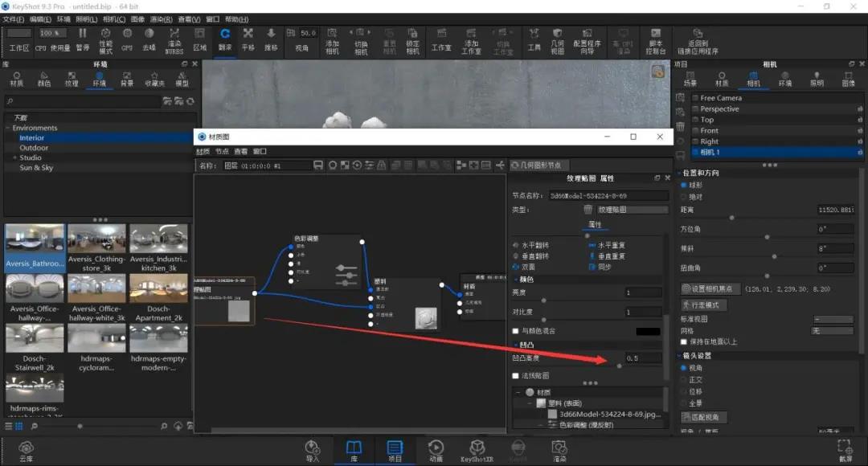The width and height of the screenshot is (868, 466).
Task: Select the 视角 lens radio button
Action: [x=684, y=368]
